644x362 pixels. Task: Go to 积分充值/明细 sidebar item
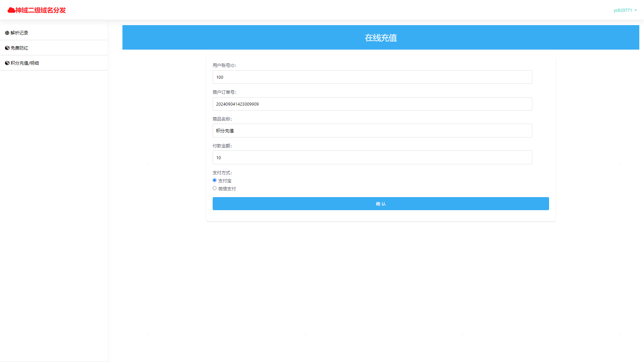pos(25,63)
